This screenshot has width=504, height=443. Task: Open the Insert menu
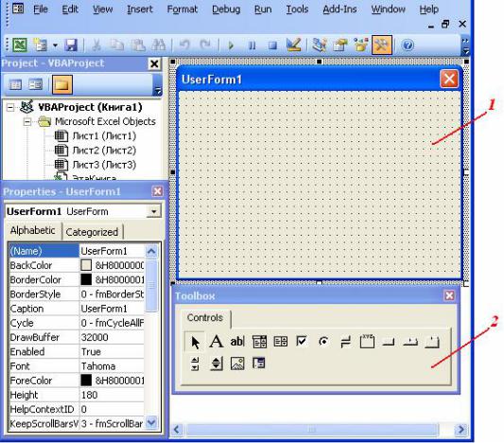click(x=140, y=9)
